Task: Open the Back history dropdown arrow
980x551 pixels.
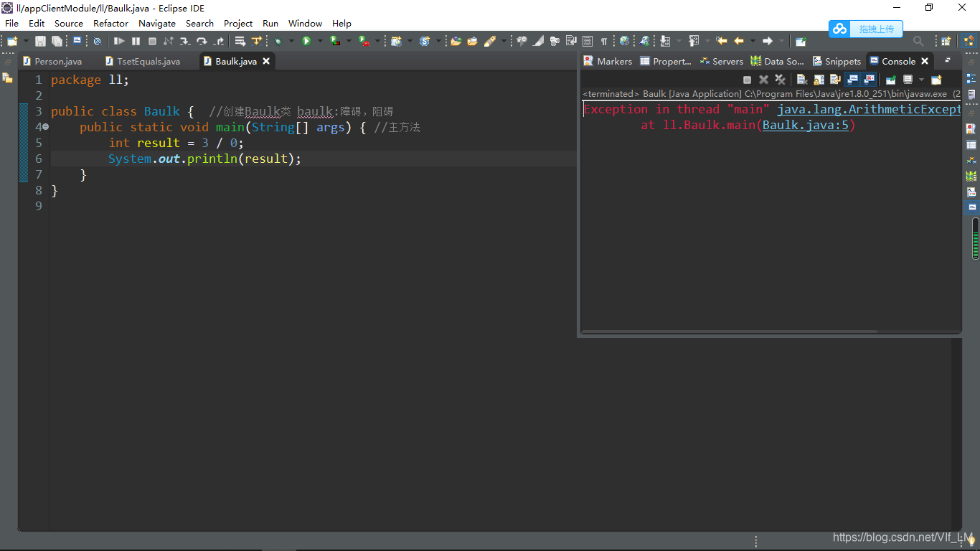Action: coord(753,41)
